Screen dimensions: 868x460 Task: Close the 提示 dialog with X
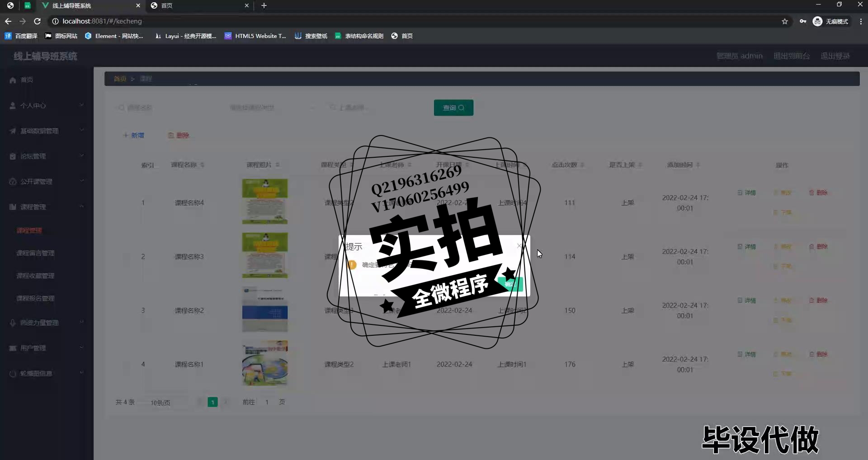[x=519, y=246]
